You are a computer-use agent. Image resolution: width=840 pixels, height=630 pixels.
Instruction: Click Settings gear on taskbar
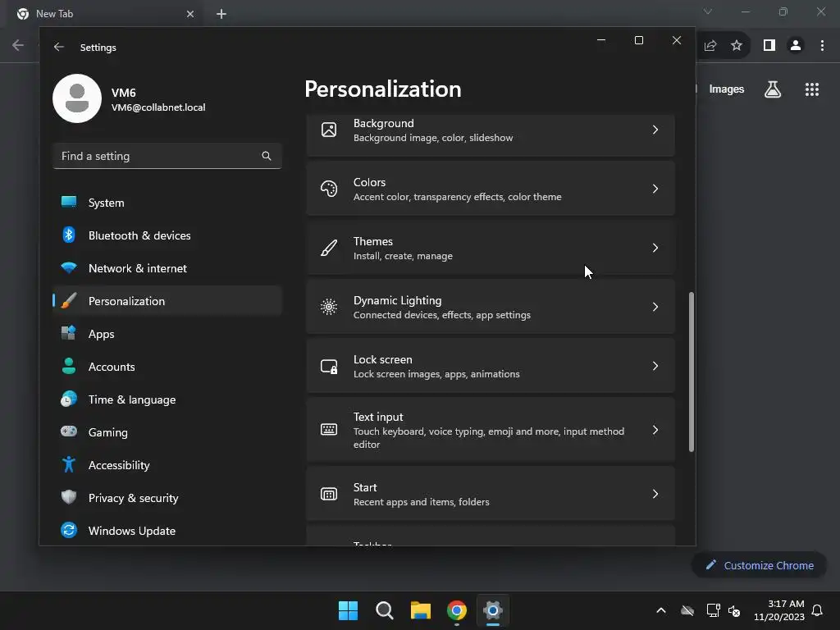tap(493, 610)
